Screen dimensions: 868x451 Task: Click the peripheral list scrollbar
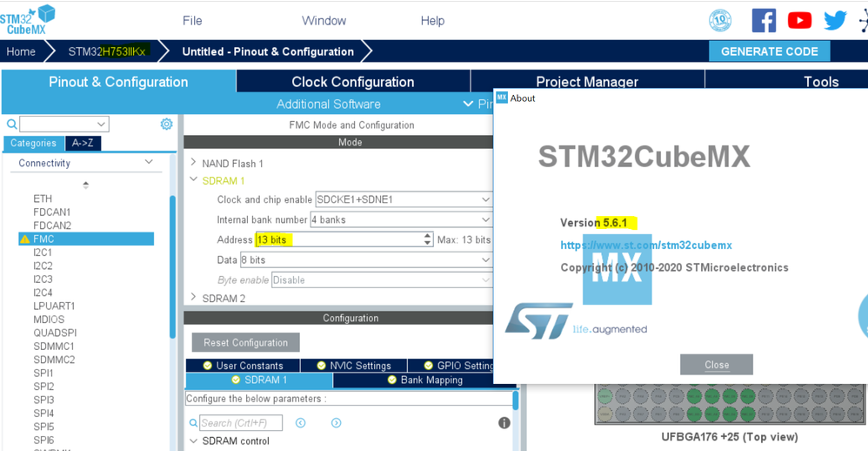tap(172, 266)
